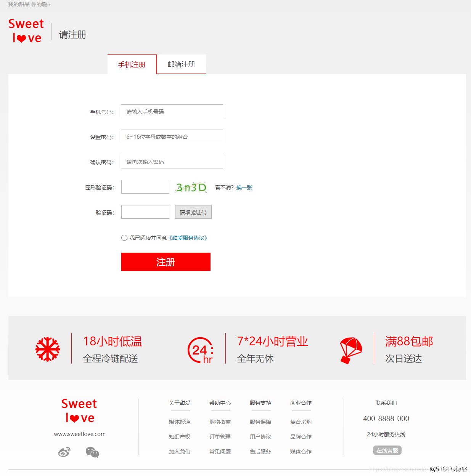471x476 pixels.
Task: Open the 常见问题 help link
Action: click(220, 452)
